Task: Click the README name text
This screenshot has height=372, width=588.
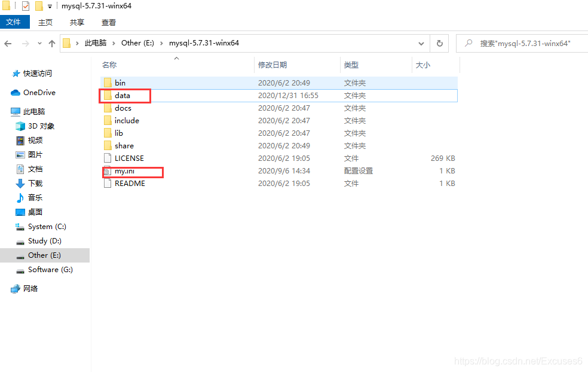Action: point(130,184)
